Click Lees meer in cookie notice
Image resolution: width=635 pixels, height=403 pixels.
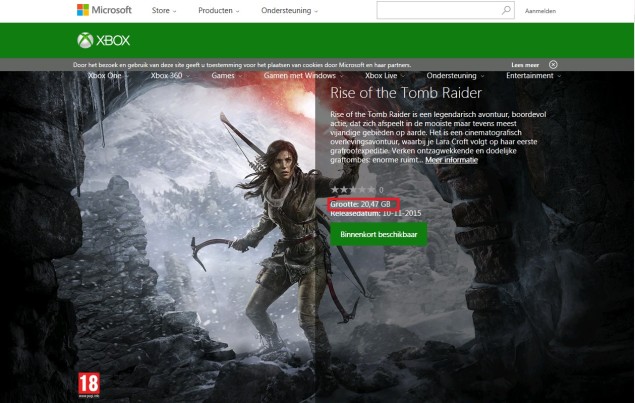point(525,65)
